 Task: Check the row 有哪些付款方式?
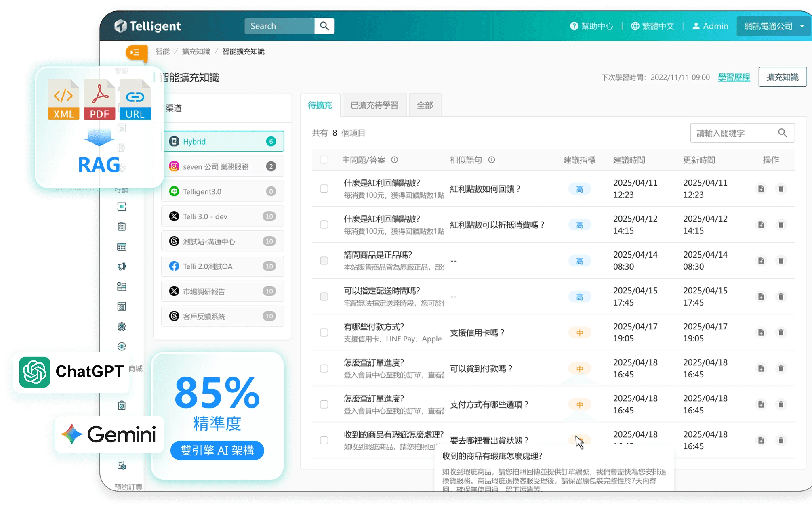coord(324,333)
